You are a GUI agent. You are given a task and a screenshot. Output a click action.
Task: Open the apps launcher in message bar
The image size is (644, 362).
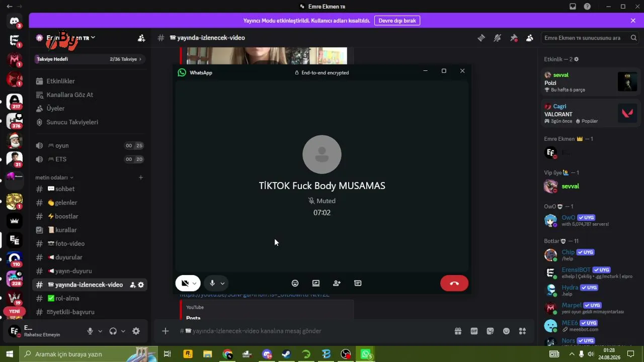[522, 331]
